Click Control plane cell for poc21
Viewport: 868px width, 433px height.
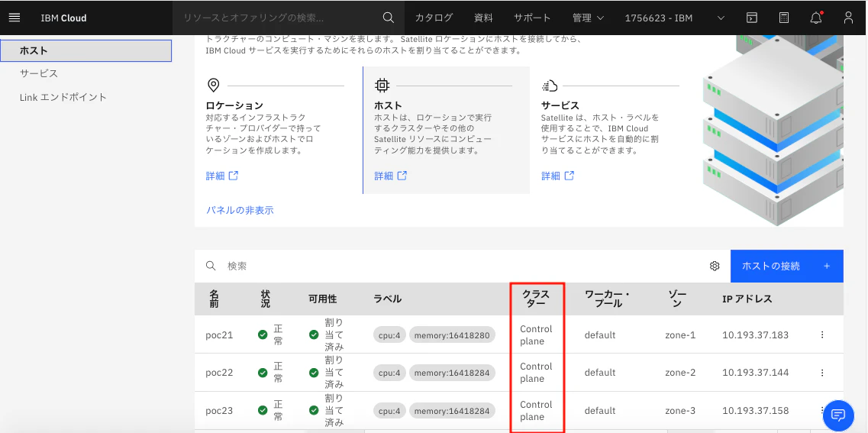(536, 335)
